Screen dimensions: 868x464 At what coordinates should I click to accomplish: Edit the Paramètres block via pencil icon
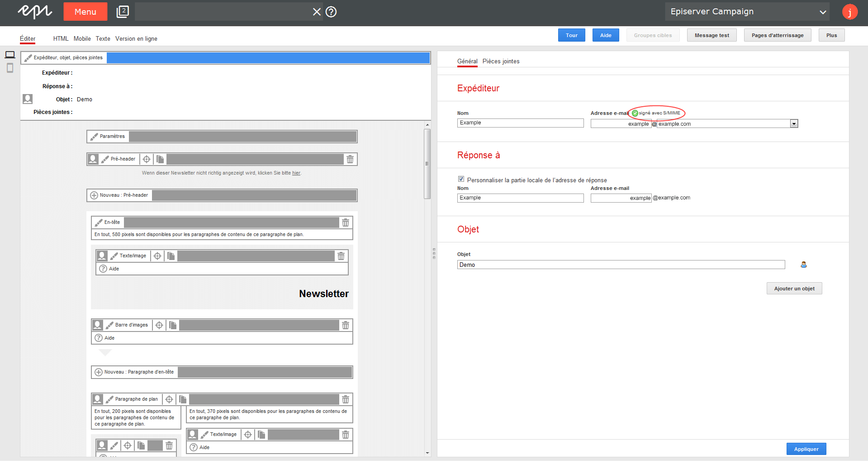click(94, 137)
